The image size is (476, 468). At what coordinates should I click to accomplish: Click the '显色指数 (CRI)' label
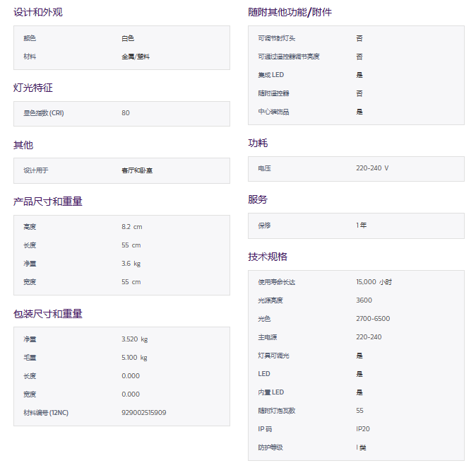(44, 113)
